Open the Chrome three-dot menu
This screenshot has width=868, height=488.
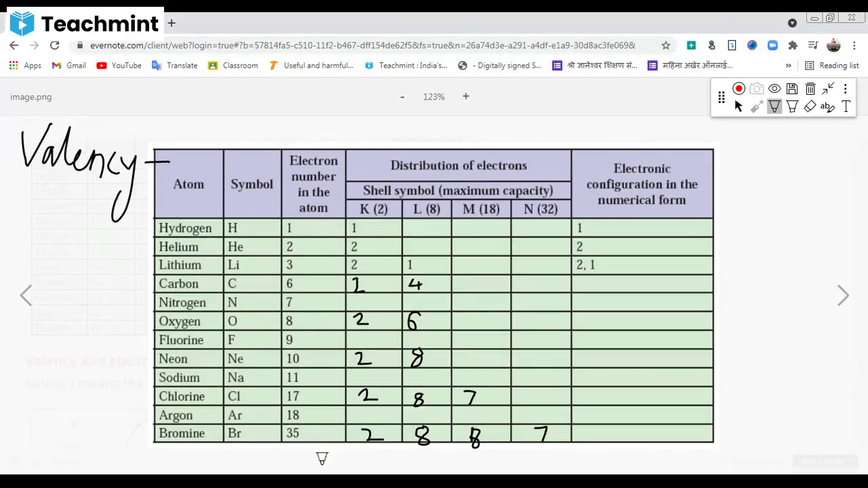855,45
